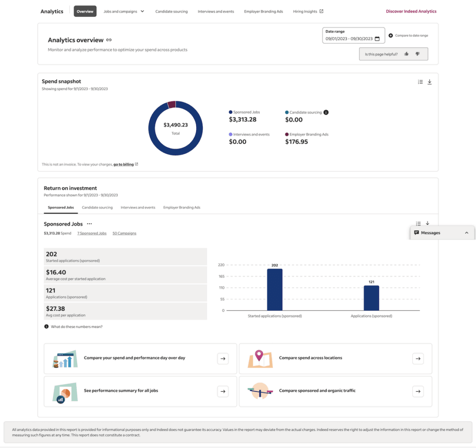Image resolution: width=476 pixels, height=448 pixels.
Task: Open the Spend snapshot list options icon
Action: [420, 81]
